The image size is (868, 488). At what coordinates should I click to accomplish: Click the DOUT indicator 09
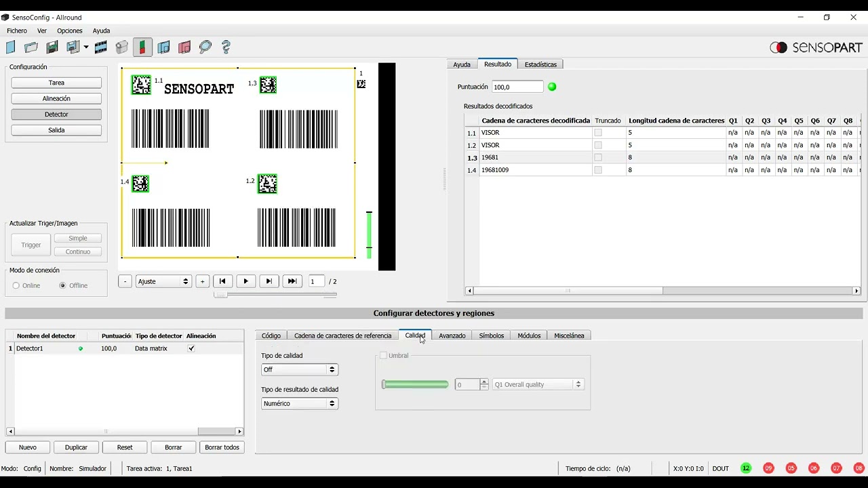(768, 468)
